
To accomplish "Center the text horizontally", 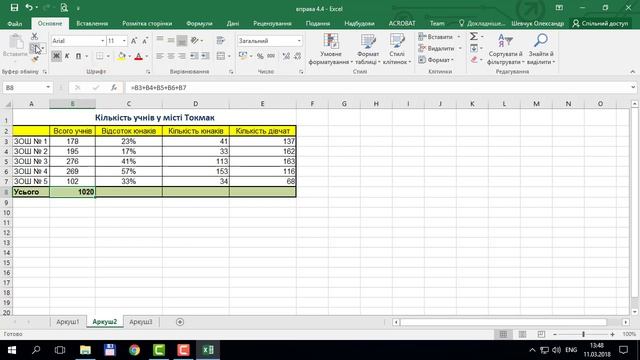I will pyautogui.click(x=171, y=56).
